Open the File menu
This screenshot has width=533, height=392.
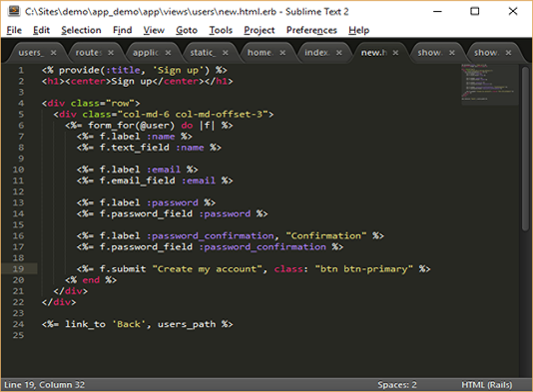click(x=14, y=30)
